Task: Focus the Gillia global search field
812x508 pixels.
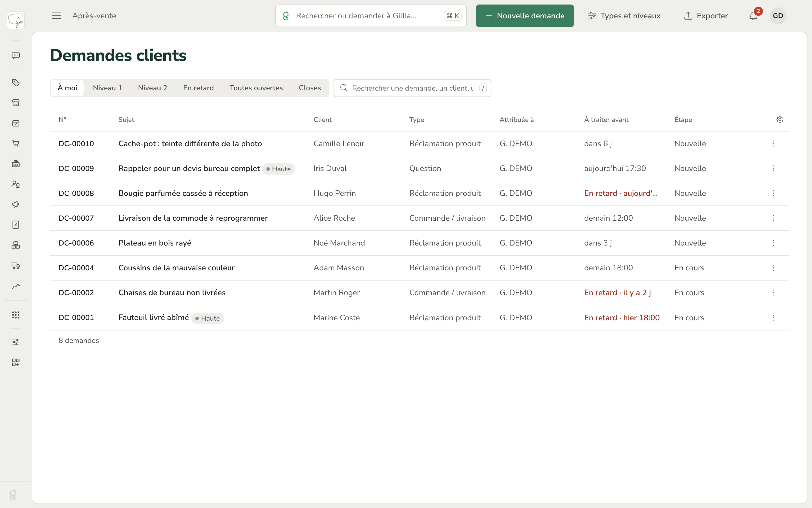Action: [x=371, y=16]
